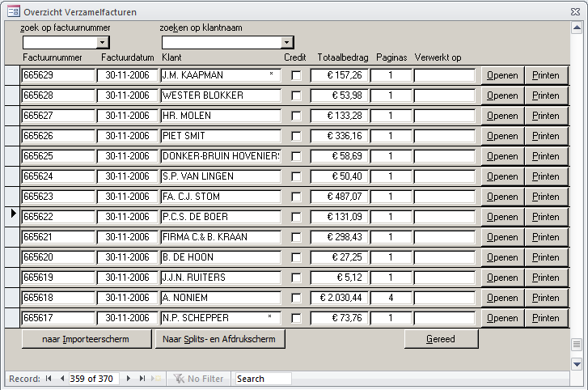Expand the 'zoeken op klantnaam' dropdown
Image resolution: width=588 pixels, height=390 pixels.
point(287,43)
